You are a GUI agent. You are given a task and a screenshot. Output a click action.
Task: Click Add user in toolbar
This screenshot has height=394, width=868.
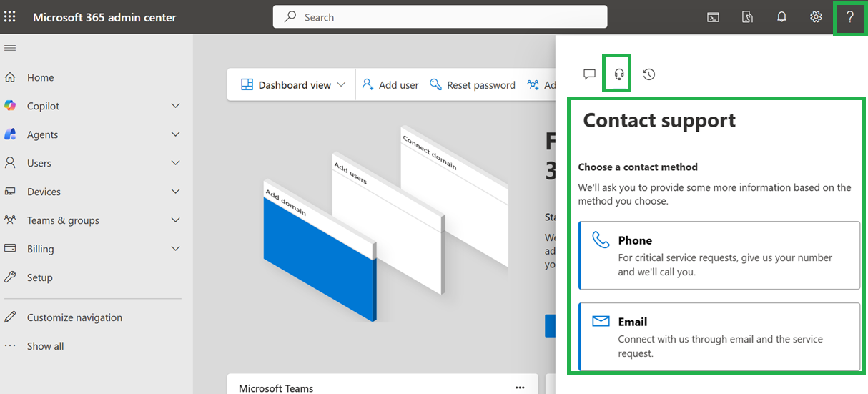390,85
